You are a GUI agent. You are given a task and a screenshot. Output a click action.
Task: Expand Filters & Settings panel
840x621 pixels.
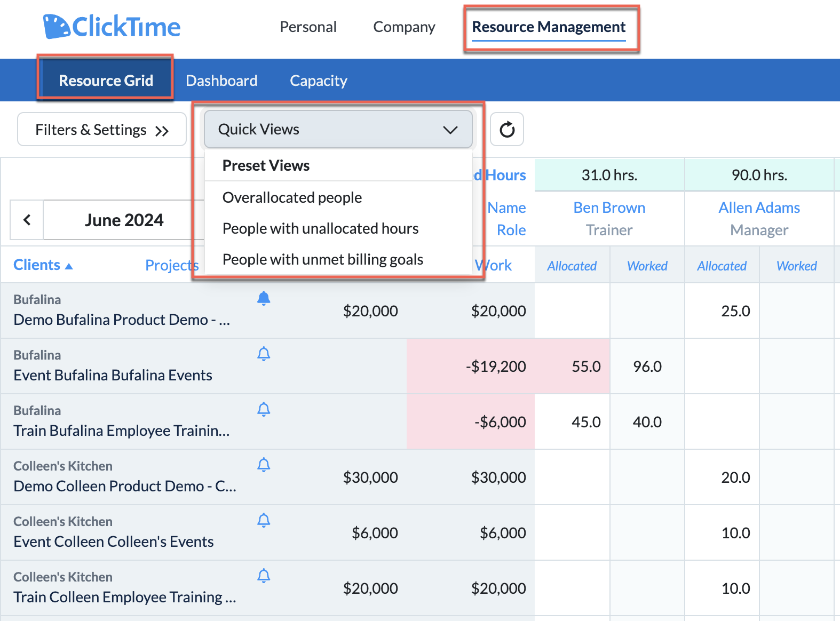102,129
